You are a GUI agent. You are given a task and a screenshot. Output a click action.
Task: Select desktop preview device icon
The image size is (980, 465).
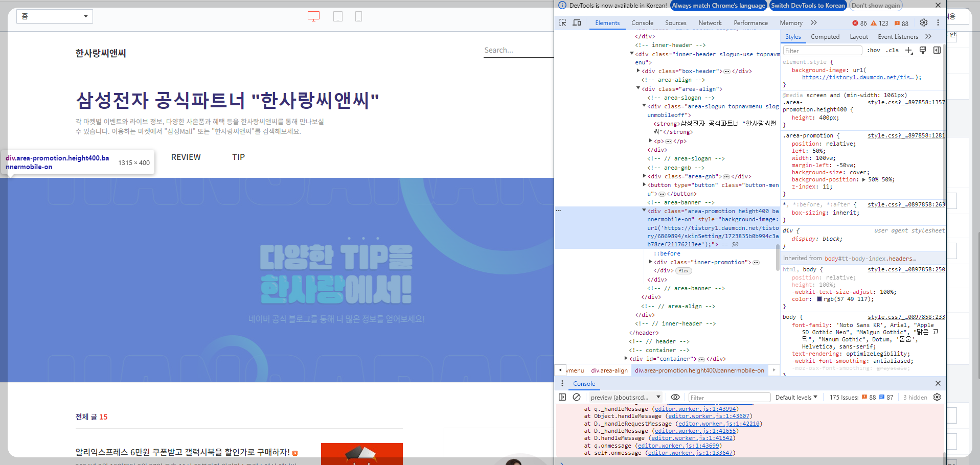313,16
